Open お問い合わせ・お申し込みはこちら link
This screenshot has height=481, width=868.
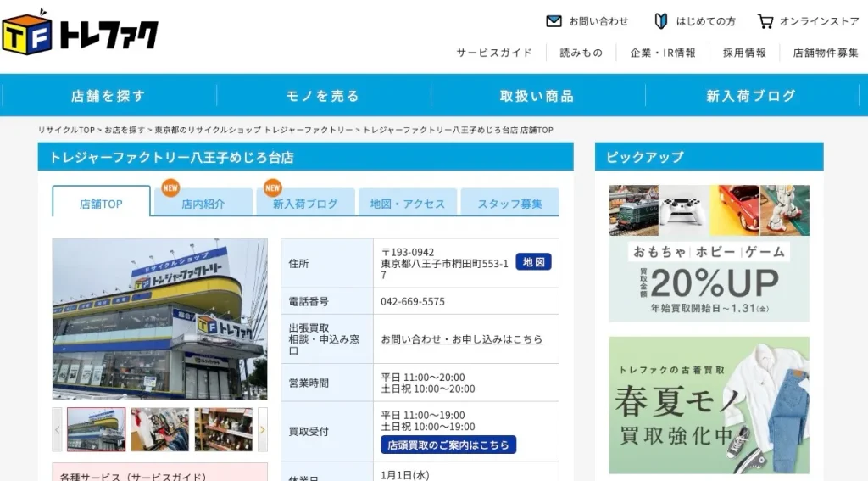[x=462, y=339]
